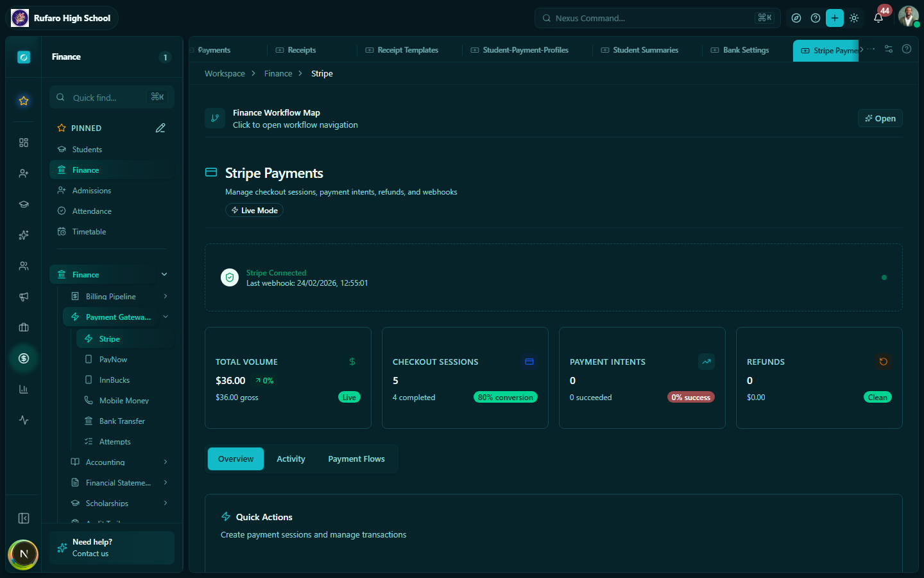Collapse the Finance section chevron
924x578 pixels.
click(x=164, y=274)
